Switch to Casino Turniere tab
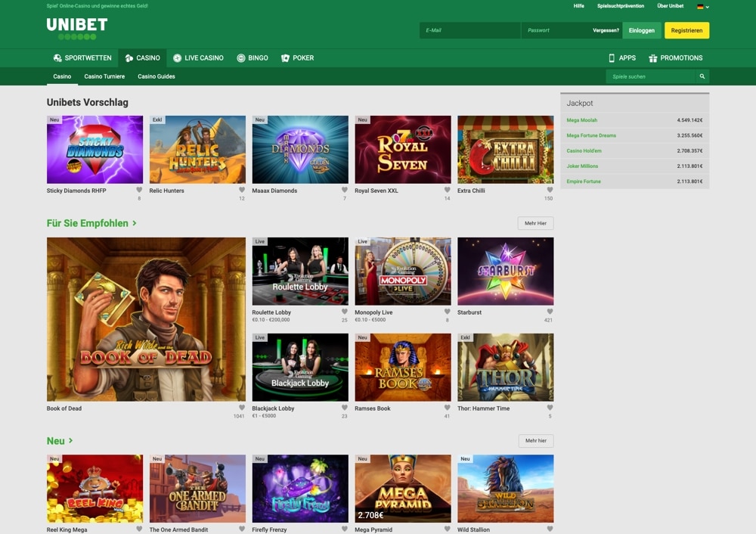 click(104, 76)
